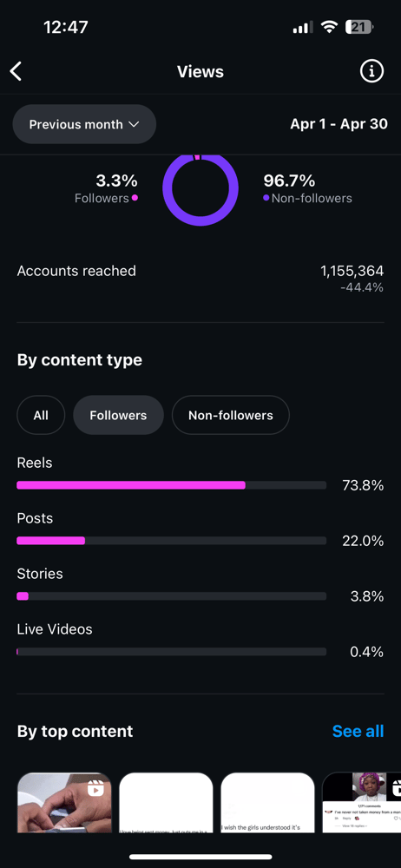401x868 pixels.
Task: Open the second top content thumbnail
Action: [166, 803]
